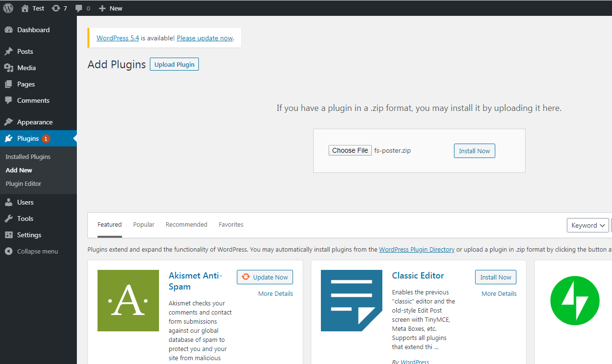Image resolution: width=612 pixels, height=364 pixels.
Task: Click Install Now for Classic Editor
Action: coord(496,277)
